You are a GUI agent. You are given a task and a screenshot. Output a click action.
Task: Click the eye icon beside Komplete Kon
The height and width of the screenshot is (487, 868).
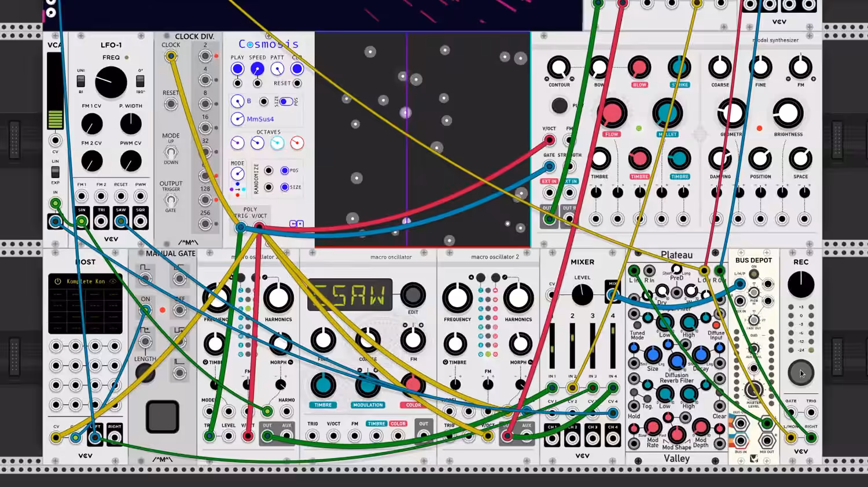pyautogui.click(x=113, y=282)
